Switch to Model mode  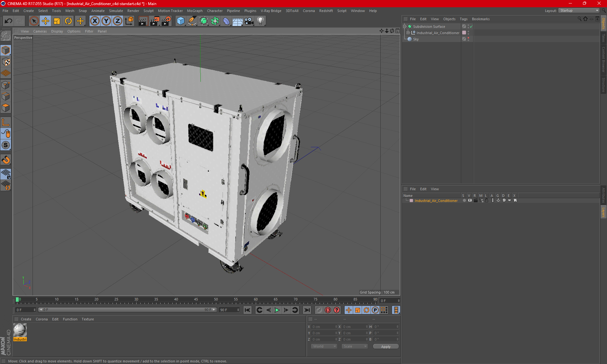[x=6, y=51]
